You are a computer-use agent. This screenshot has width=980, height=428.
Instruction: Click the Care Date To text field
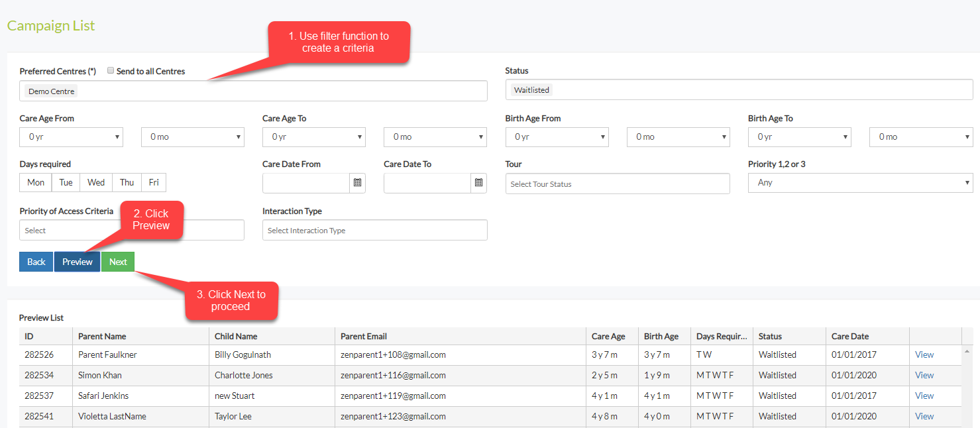427,183
